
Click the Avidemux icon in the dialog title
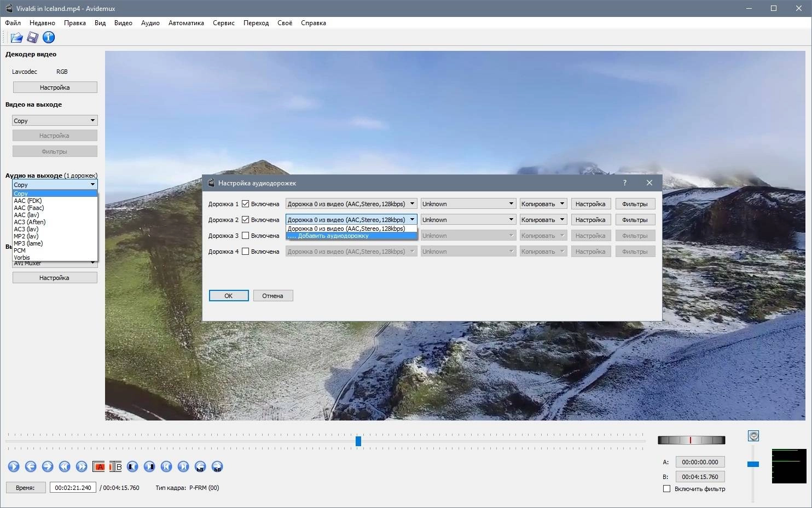(x=211, y=183)
